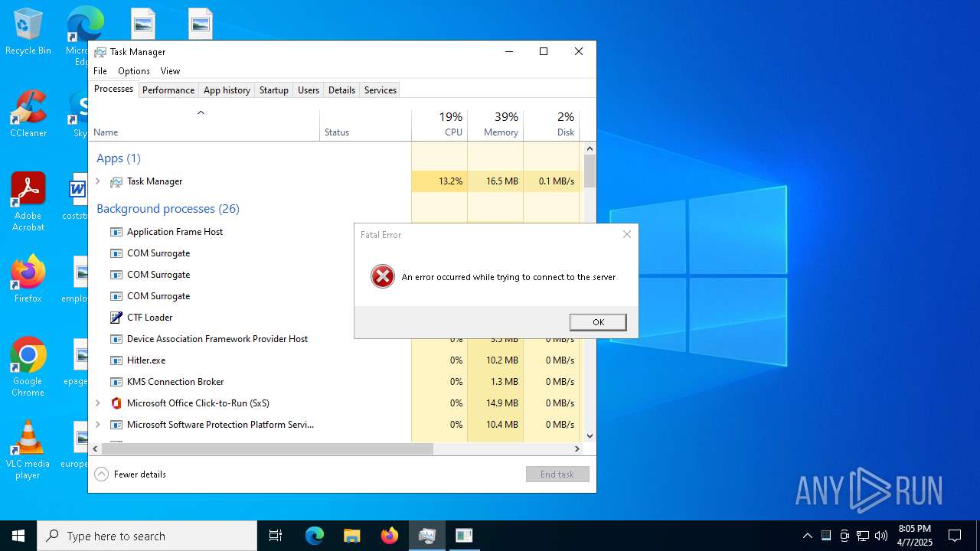Select the Background processes (26) header

pyautogui.click(x=168, y=209)
